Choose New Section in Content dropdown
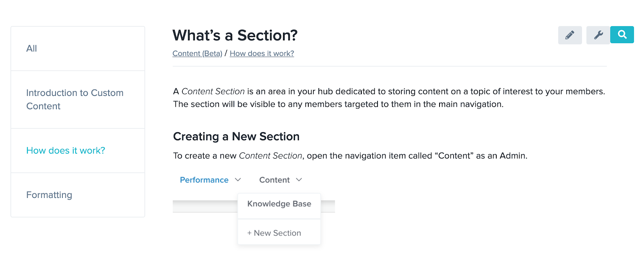Screen dimensions: 644x254 277,233
